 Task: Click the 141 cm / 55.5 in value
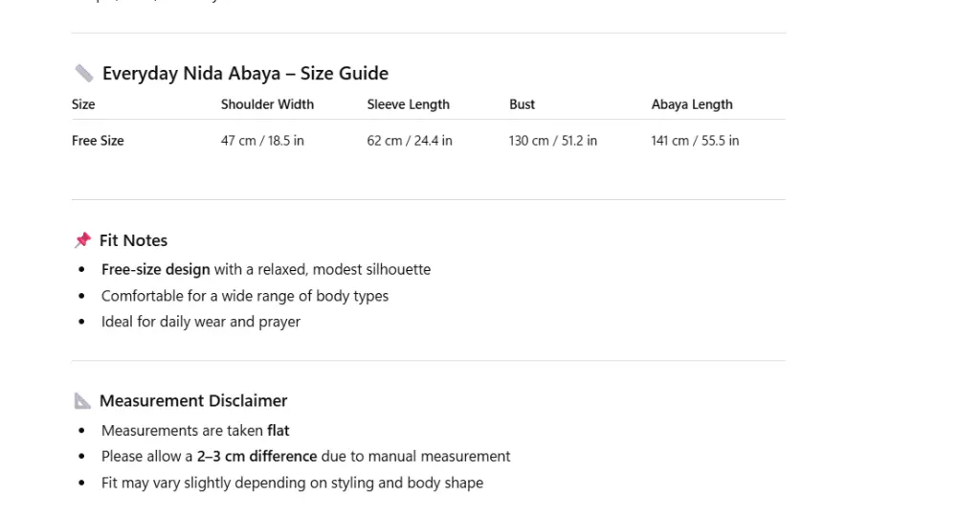(x=695, y=141)
